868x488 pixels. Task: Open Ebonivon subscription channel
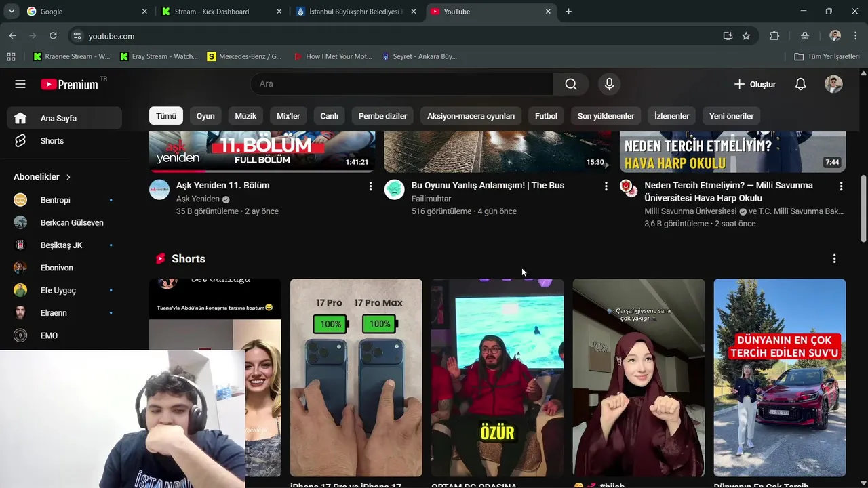65,268
